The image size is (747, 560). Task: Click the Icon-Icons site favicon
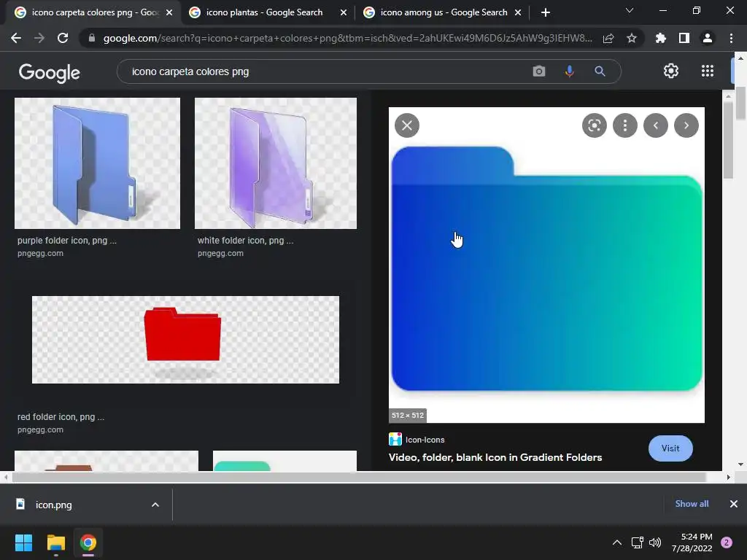pyautogui.click(x=395, y=439)
